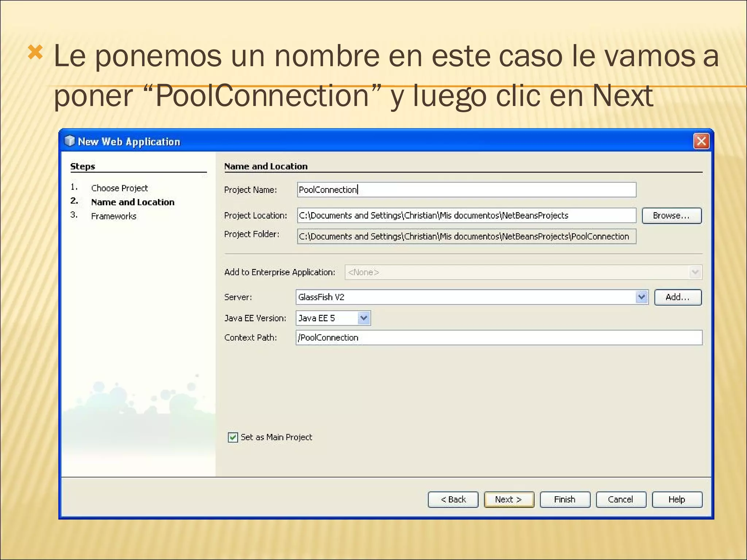Select the Name and Location step
Image resolution: width=747 pixels, height=560 pixels.
132,202
